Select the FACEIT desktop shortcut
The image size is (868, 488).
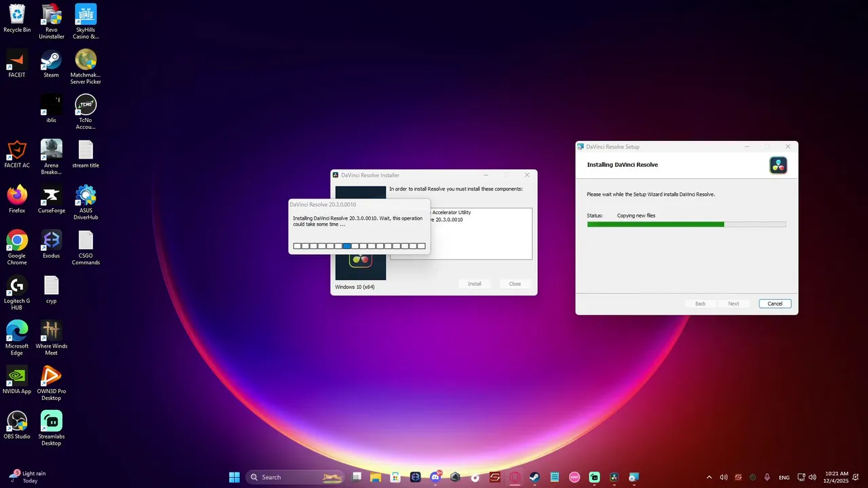tap(17, 64)
